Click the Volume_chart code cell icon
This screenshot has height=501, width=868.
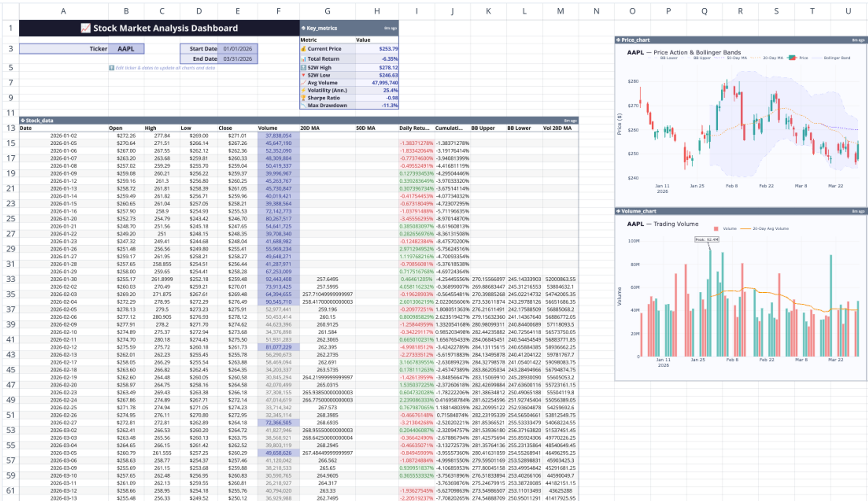tap(618, 211)
